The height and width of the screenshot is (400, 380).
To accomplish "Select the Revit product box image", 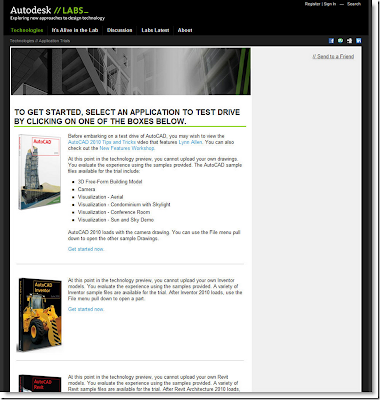I will click(x=40, y=383).
